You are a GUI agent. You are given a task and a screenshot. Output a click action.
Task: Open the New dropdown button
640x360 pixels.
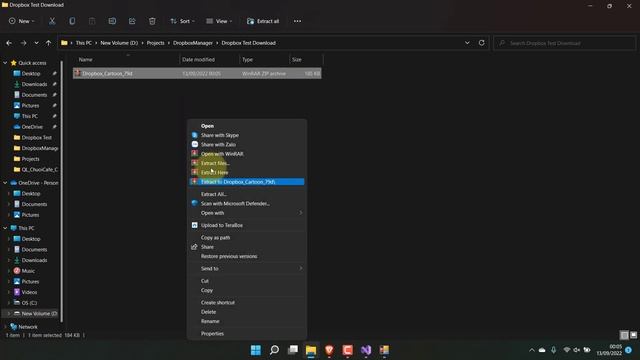click(22, 21)
